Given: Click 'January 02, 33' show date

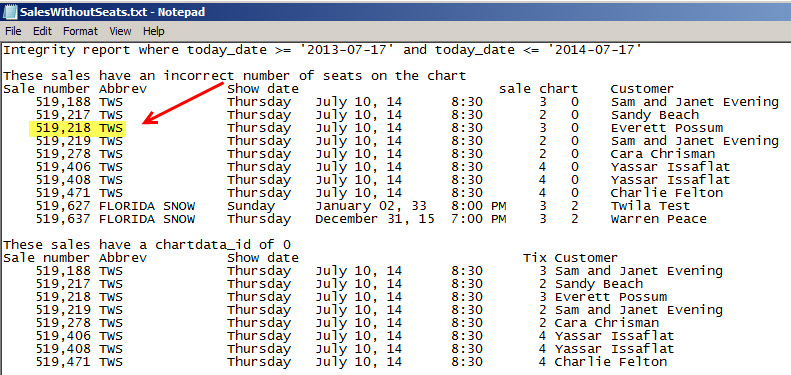Looking at the screenshot, I should coord(371,206).
